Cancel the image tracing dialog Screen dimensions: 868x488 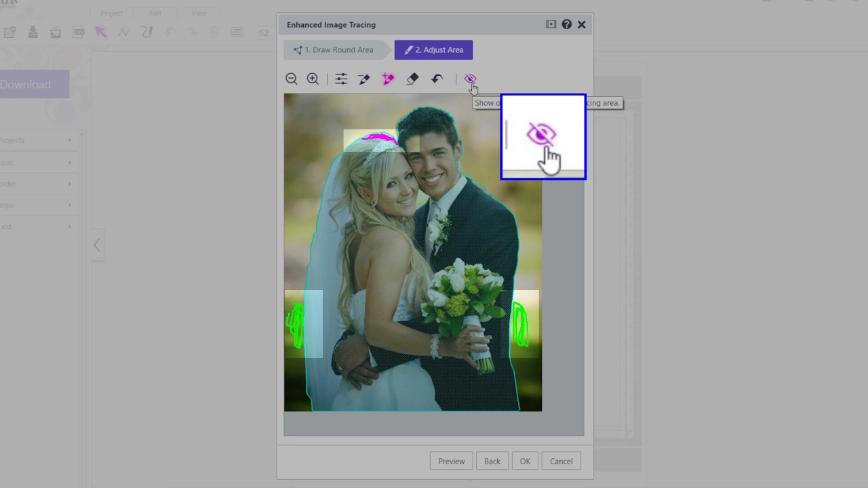(561, 461)
